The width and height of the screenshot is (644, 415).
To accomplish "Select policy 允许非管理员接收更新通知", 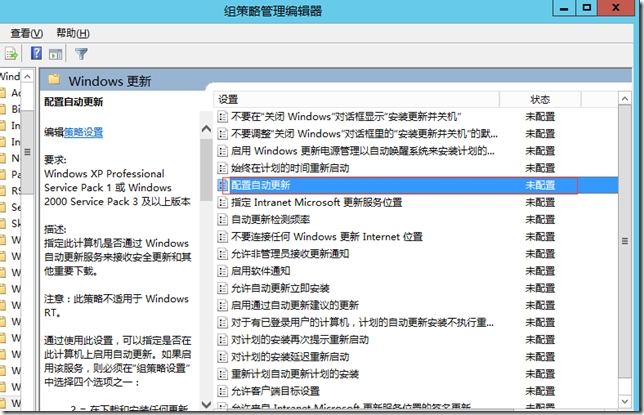I will point(290,254).
